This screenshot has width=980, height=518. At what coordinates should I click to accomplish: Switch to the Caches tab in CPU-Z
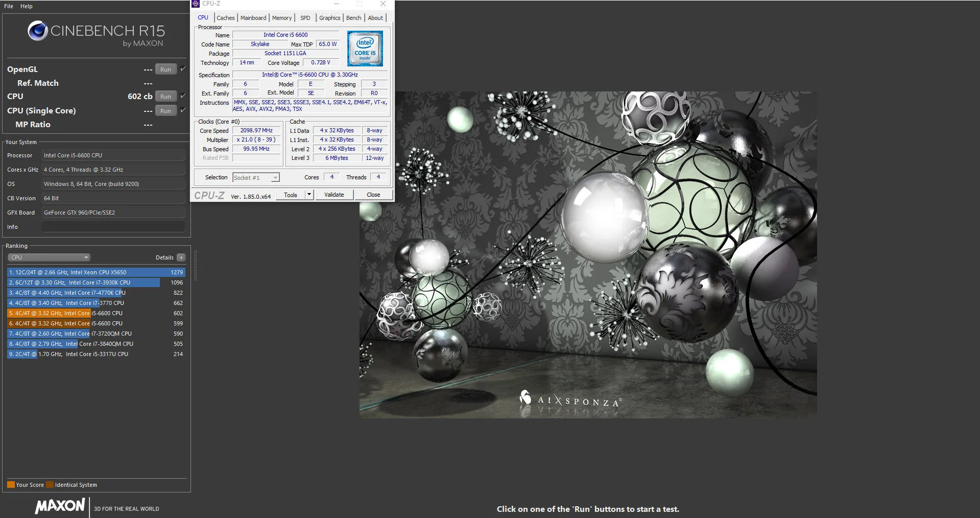click(x=226, y=18)
